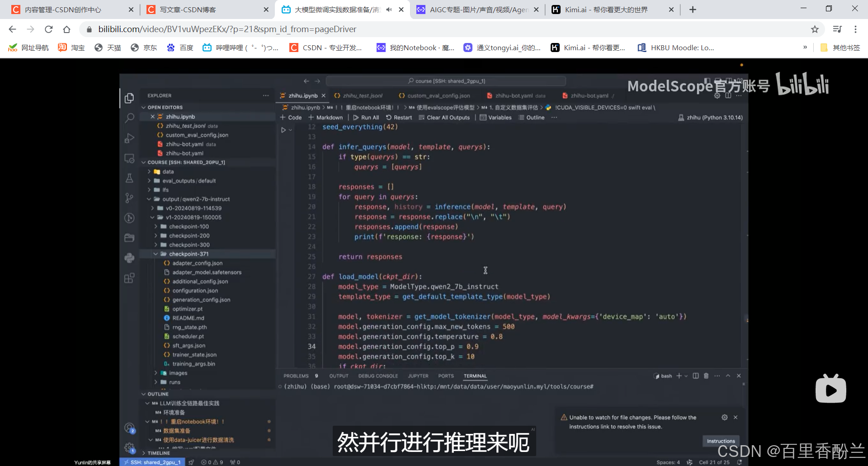Add a new terminal with the plus icon

click(x=679, y=376)
